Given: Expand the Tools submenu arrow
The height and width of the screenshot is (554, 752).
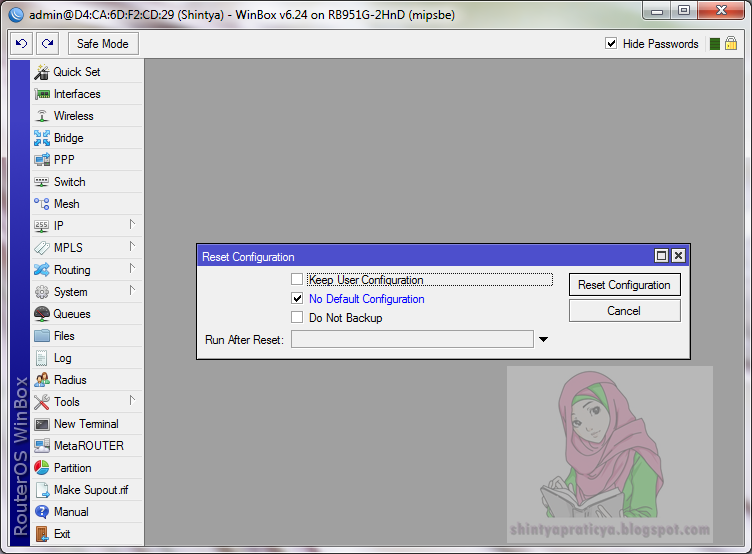Looking at the screenshot, I should (x=132, y=400).
